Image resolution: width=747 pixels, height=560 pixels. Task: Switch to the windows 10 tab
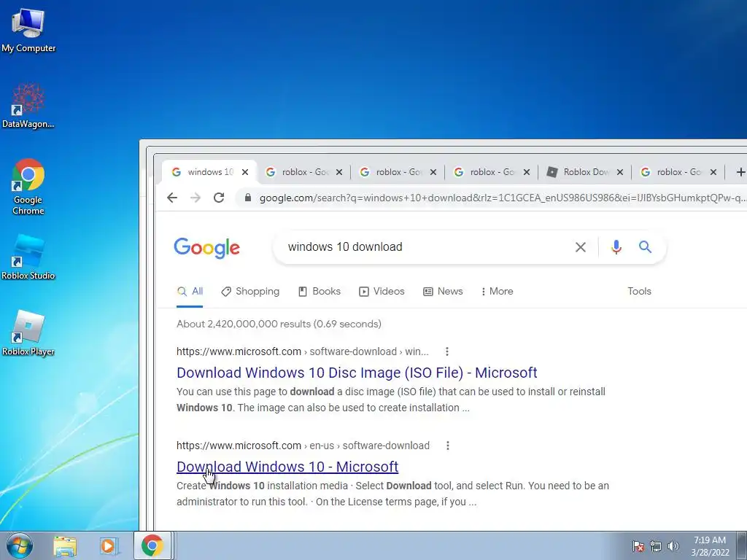coord(210,172)
